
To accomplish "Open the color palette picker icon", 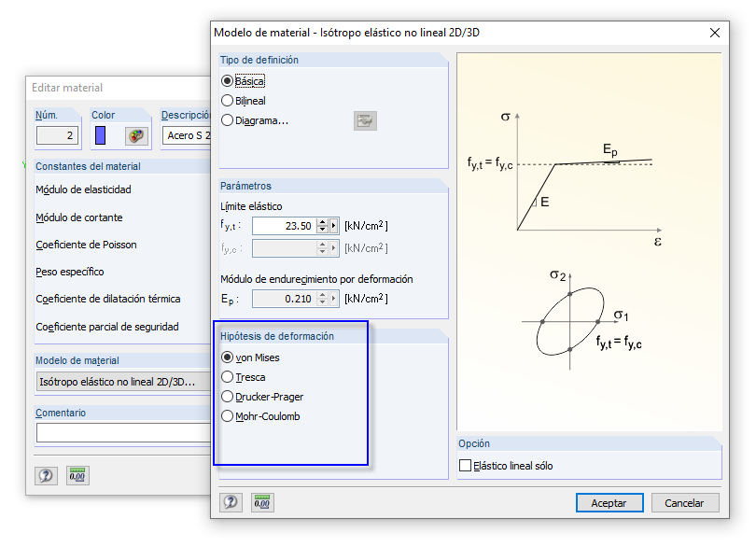I will (x=135, y=133).
